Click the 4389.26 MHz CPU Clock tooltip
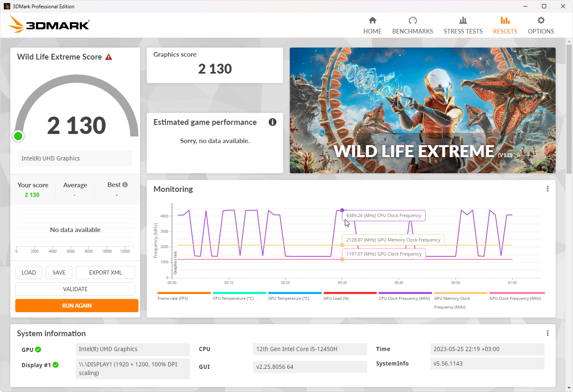 [384, 215]
